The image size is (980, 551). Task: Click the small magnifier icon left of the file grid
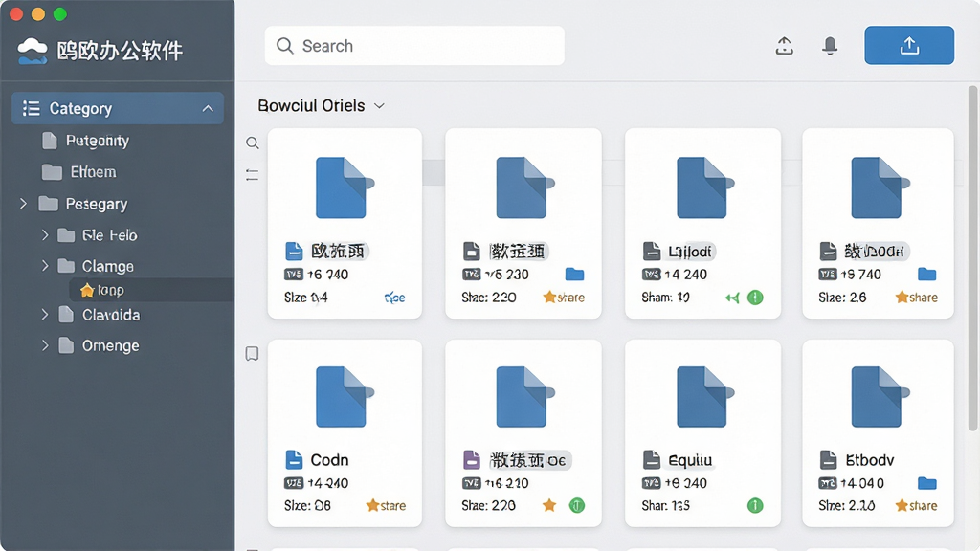pos(253,143)
